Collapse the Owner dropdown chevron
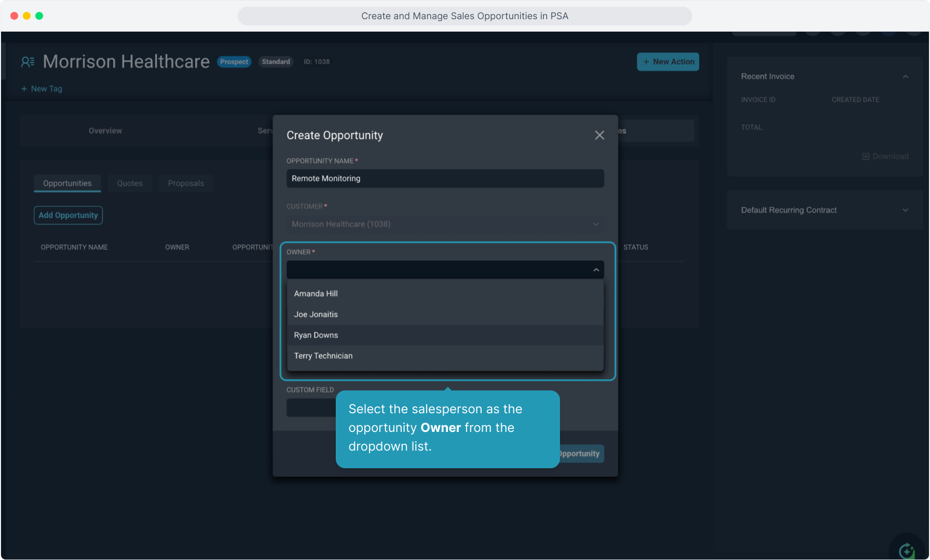Viewport: 930px width, 560px height. click(596, 270)
